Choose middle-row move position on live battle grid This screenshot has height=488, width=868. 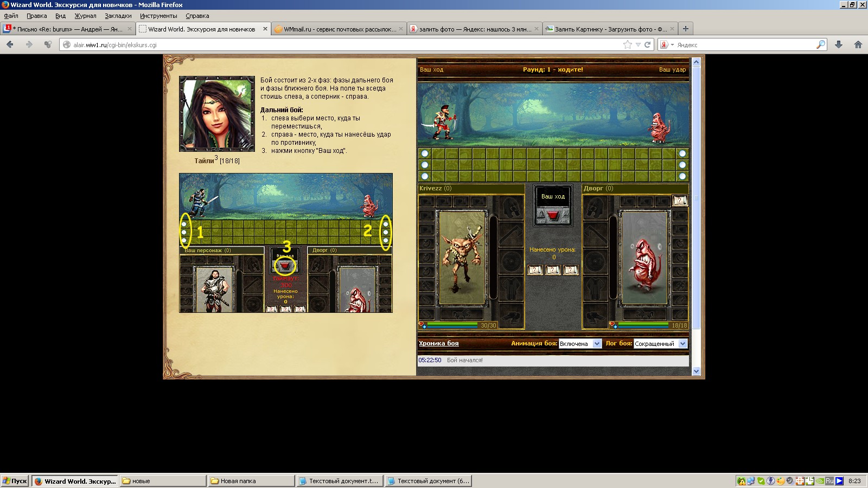tap(425, 165)
